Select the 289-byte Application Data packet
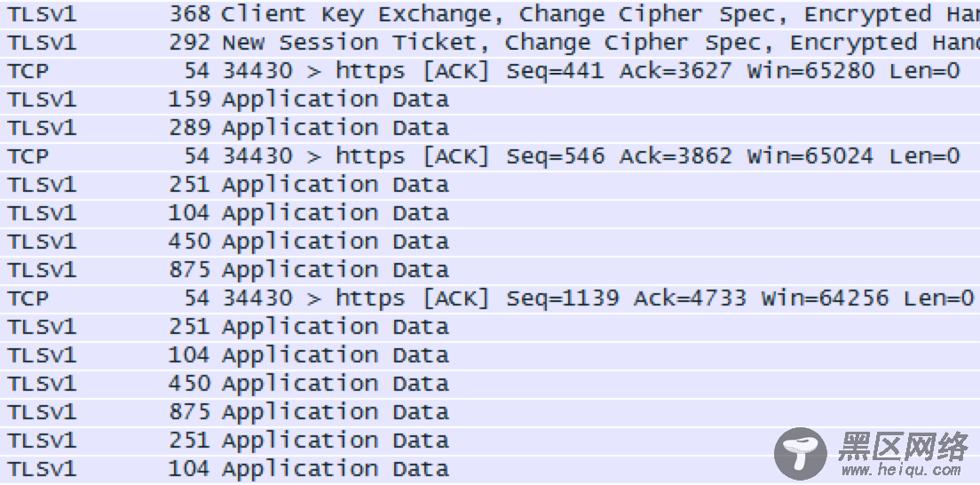Screen dimensions: 980x485 point(490,128)
